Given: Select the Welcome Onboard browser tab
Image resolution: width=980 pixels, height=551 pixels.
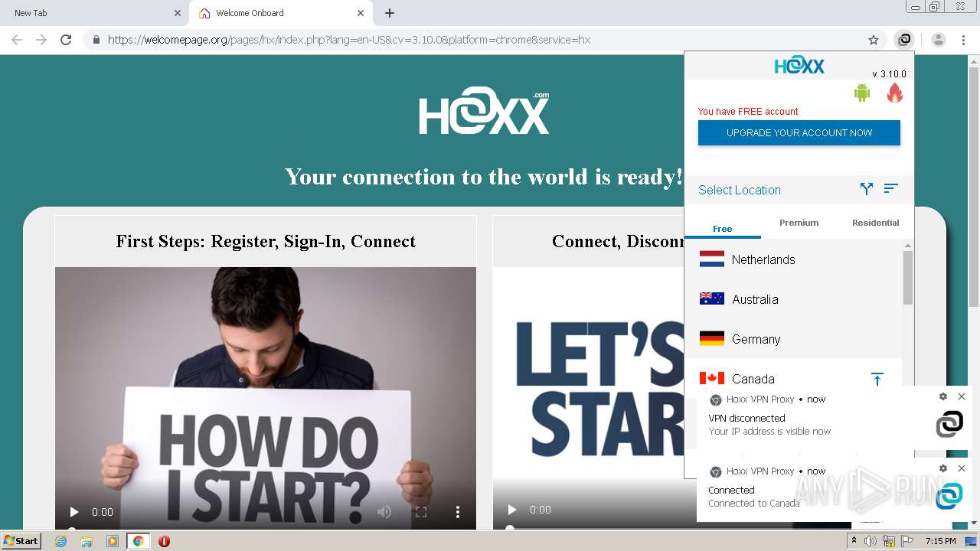Looking at the screenshot, I should [x=279, y=13].
